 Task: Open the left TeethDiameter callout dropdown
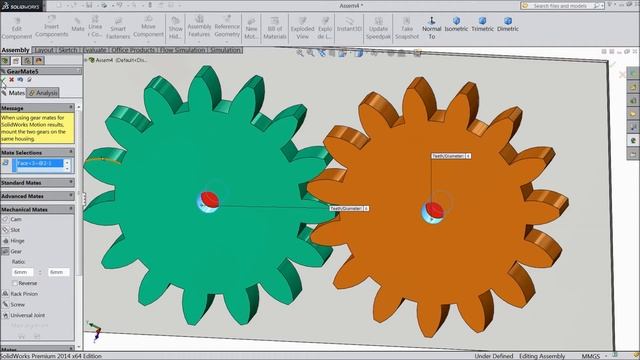coord(366,209)
